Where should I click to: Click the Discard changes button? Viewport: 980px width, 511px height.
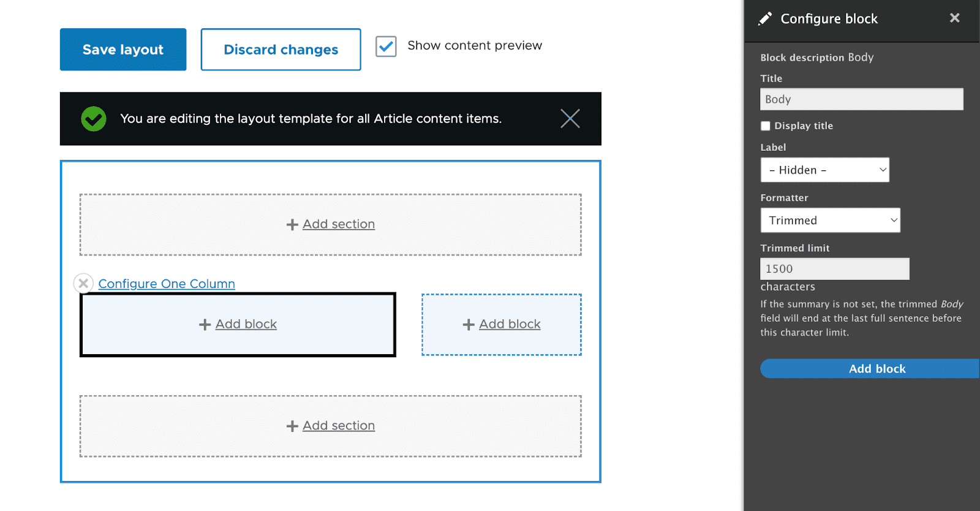pos(281,50)
